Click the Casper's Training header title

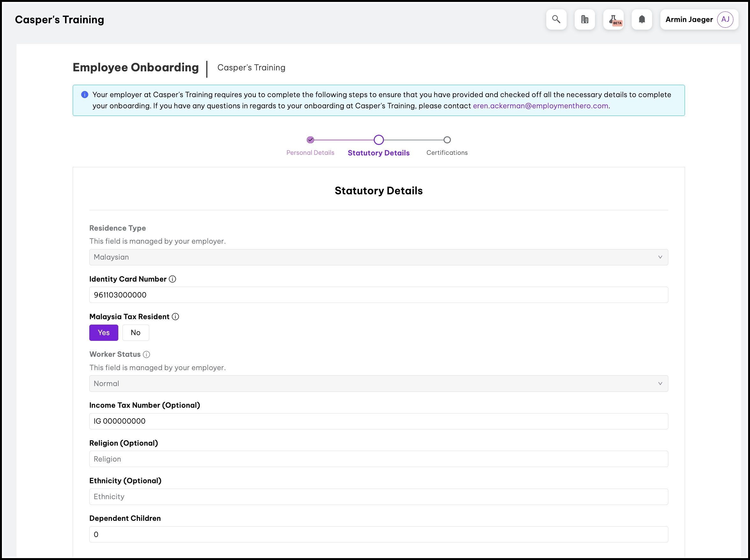(x=59, y=20)
